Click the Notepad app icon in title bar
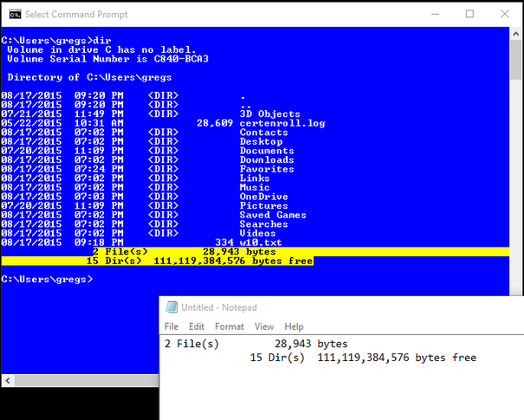Viewport: 524px width, 420px height. pyautogui.click(x=171, y=307)
